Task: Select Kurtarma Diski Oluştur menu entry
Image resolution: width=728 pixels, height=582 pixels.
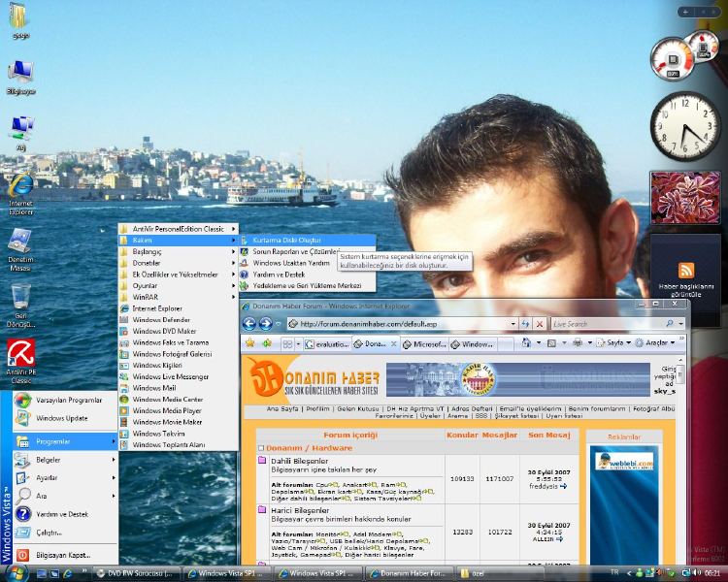Action: click(308, 240)
